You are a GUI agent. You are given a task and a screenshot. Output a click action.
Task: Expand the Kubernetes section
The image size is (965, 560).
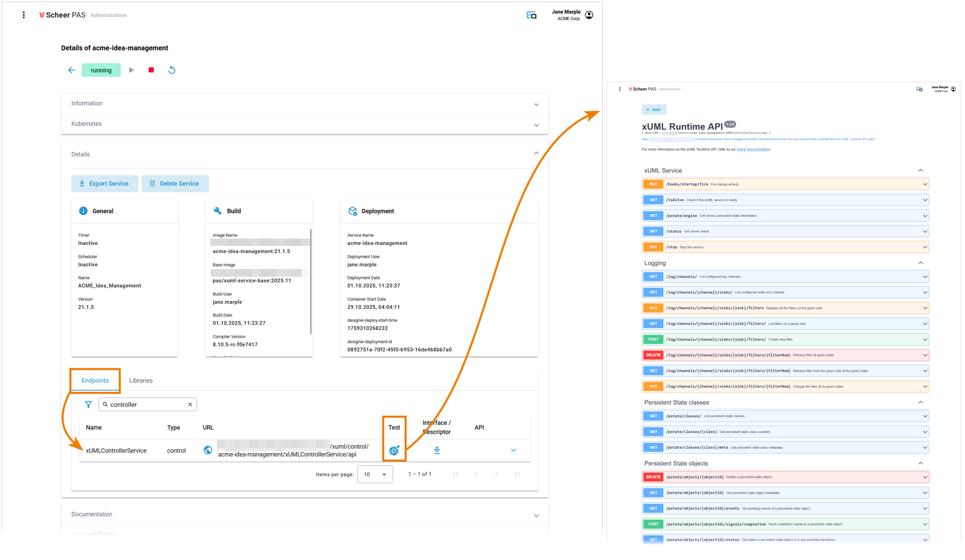[304, 124]
